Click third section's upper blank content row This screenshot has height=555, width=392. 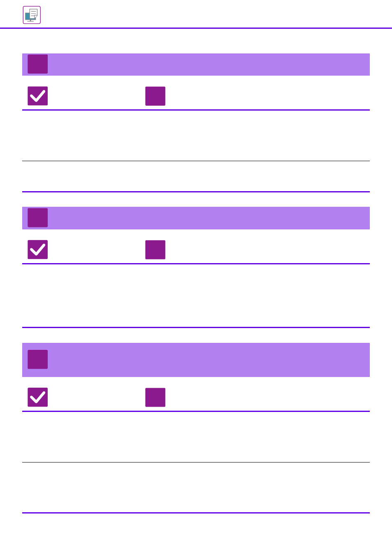pyautogui.click(x=196, y=437)
